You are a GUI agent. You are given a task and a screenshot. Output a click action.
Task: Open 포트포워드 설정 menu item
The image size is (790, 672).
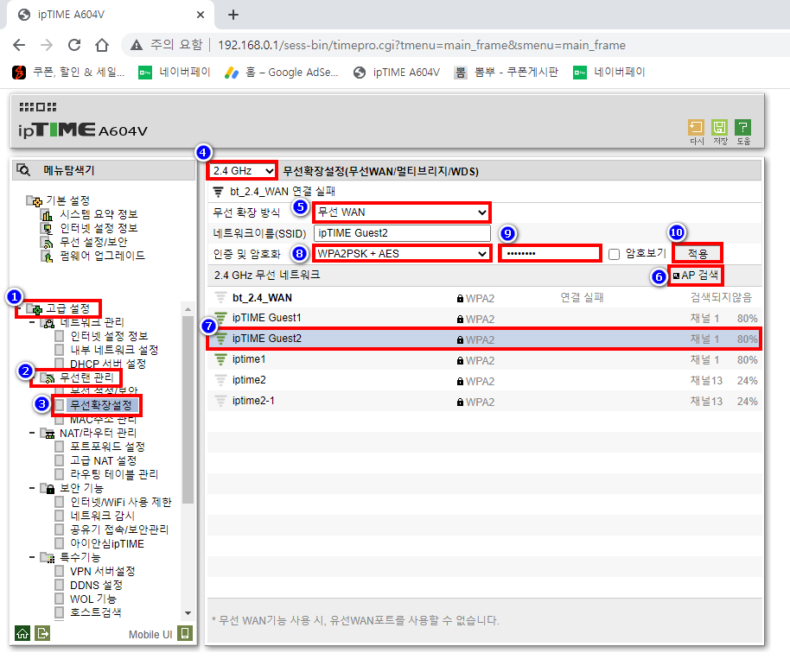click(107, 447)
